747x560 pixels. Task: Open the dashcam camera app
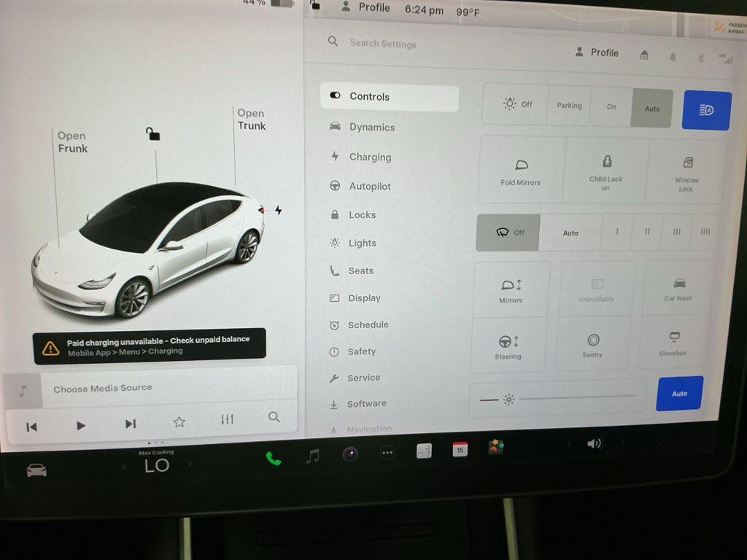350,454
